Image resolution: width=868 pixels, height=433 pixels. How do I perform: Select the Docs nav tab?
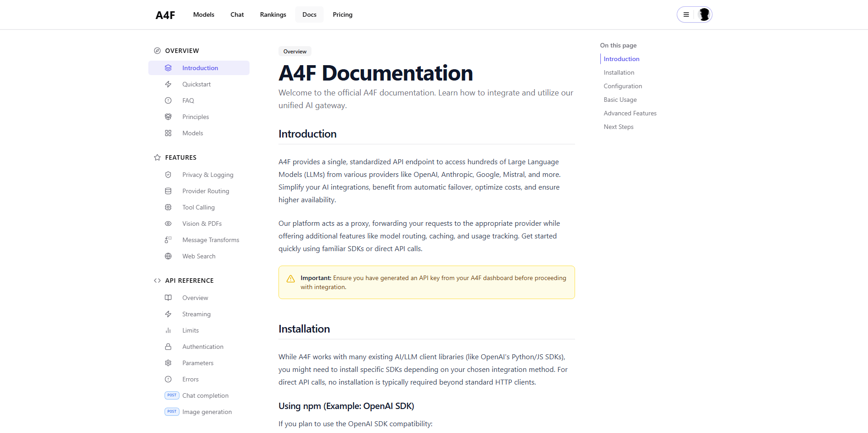309,14
